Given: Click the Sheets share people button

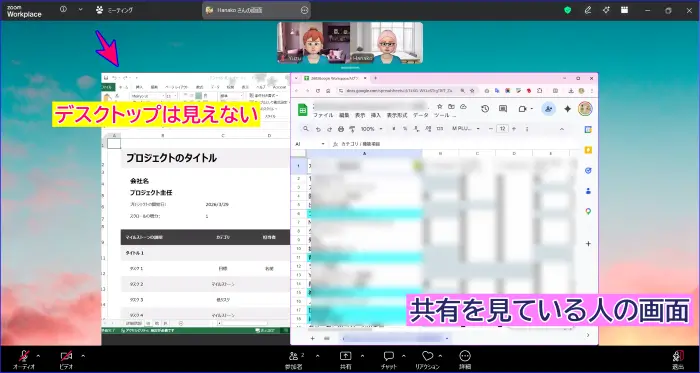Looking at the screenshot, I should [548, 109].
